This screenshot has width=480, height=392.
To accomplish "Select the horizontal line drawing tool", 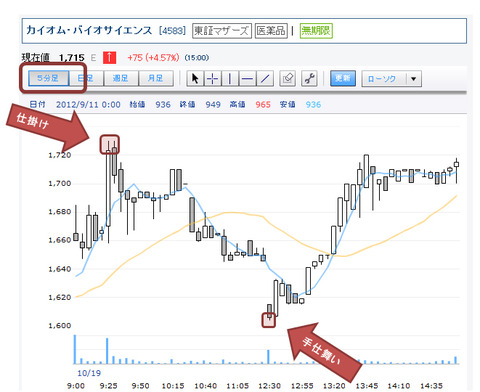I will click(247, 79).
